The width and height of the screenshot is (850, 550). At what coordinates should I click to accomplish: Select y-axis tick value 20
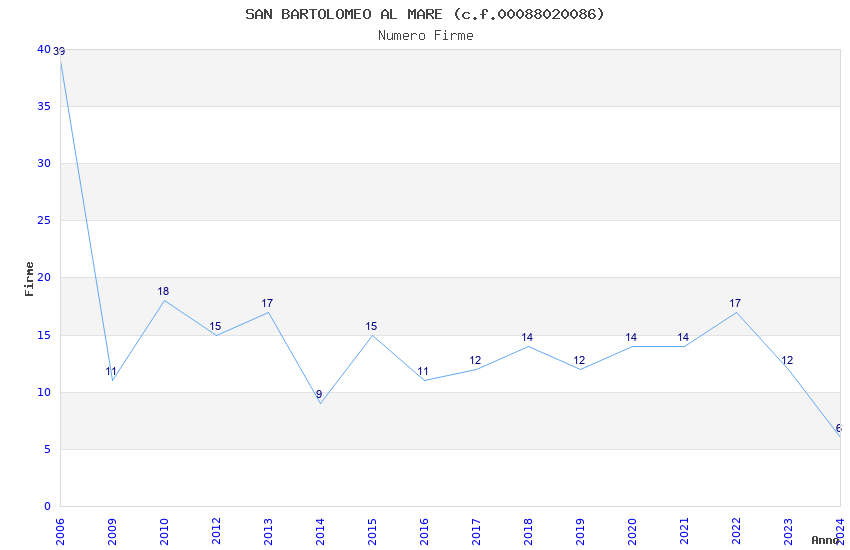(x=43, y=277)
